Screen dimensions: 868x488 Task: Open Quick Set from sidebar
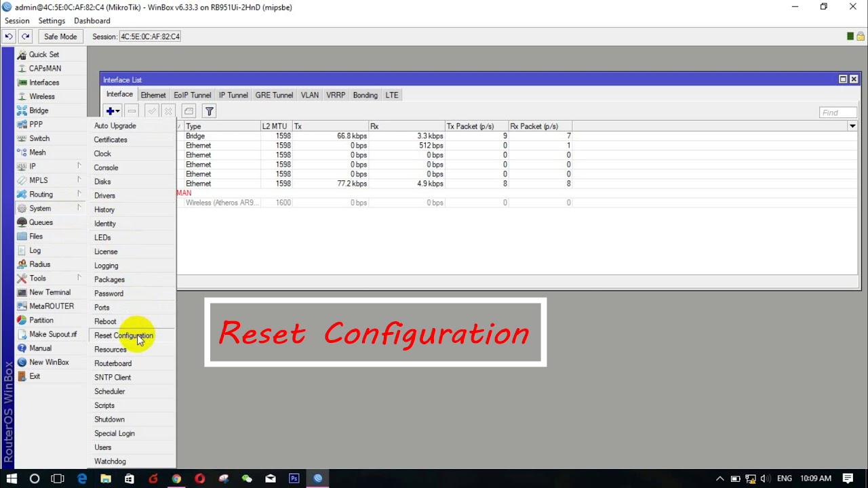(44, 54)
